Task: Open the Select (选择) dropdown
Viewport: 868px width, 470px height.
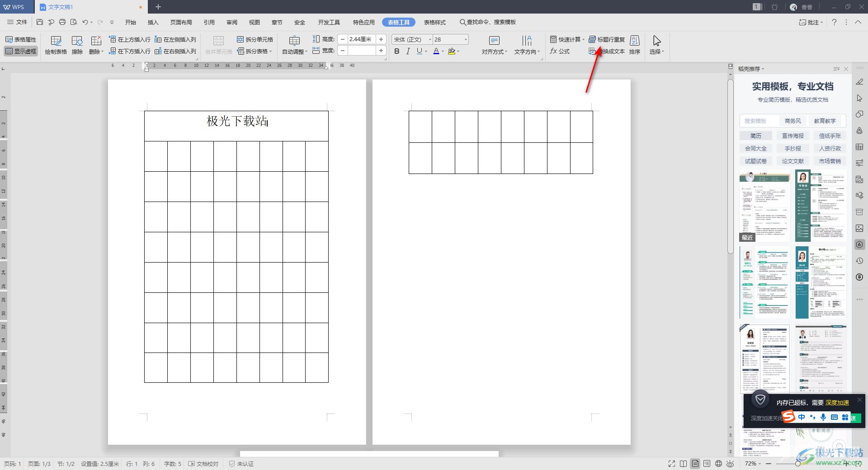Action: (x=657, y=45)
